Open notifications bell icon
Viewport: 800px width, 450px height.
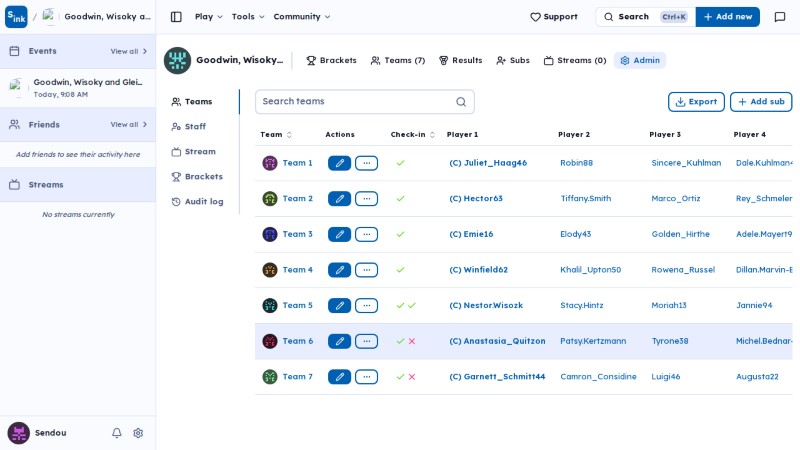coord(117,433)
